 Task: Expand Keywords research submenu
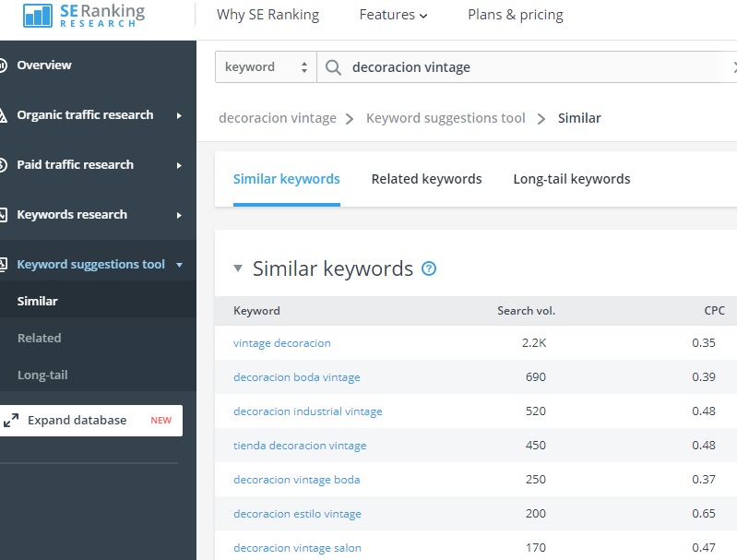coord(179,215)
